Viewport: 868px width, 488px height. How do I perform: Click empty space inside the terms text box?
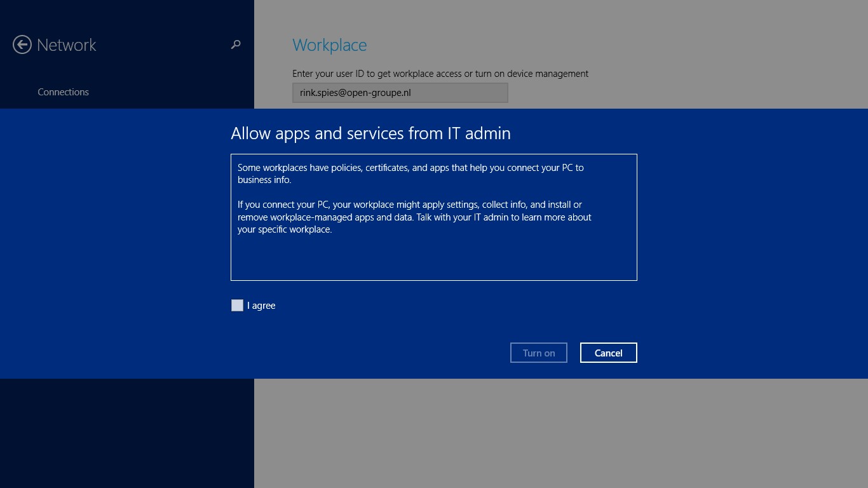click(433, 257)
